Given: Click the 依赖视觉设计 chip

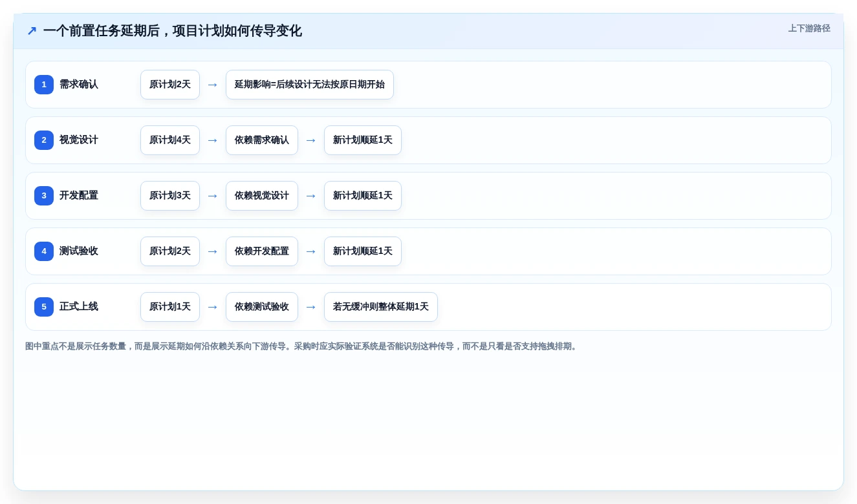Looking at the screenshot, I should point(262,196).
